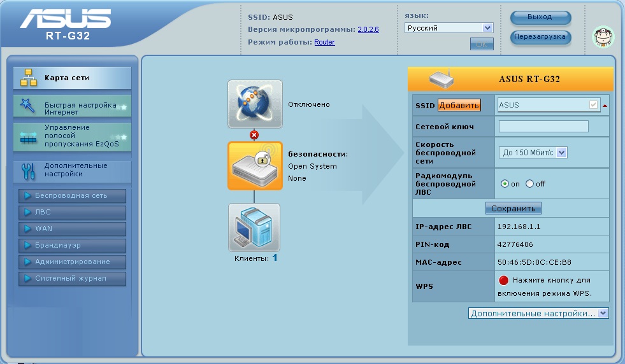This screenshot has width=625, height=364.
Task: Open WAN settings menu
Action: [x=72, y=228]
